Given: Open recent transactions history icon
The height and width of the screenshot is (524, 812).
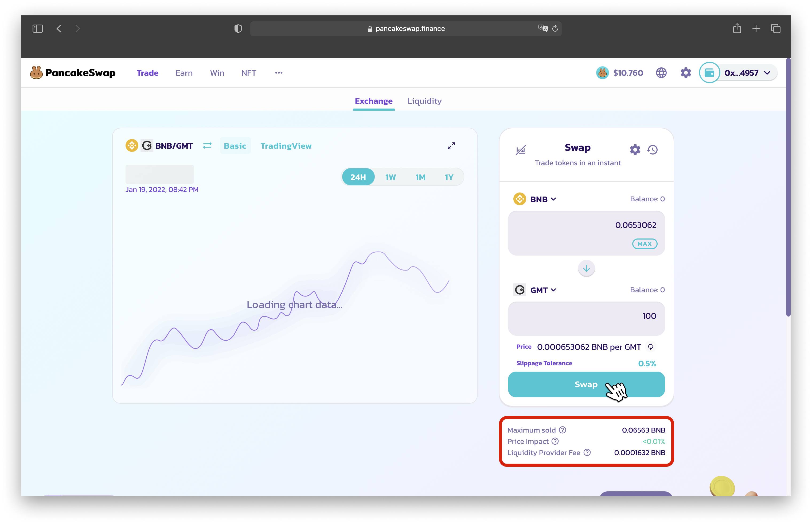Looking at the screenshot, I should click(x=652, y=150).
